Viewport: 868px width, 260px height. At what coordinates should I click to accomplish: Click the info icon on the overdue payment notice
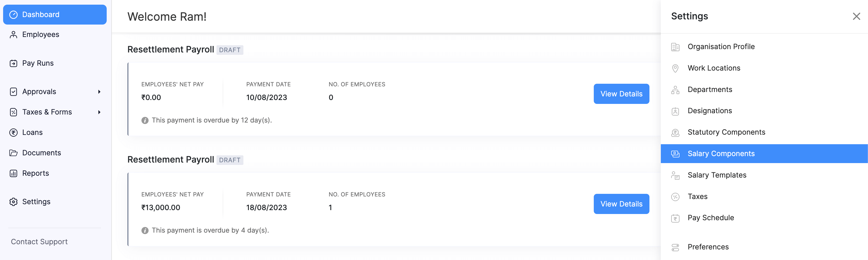(145, 120)
